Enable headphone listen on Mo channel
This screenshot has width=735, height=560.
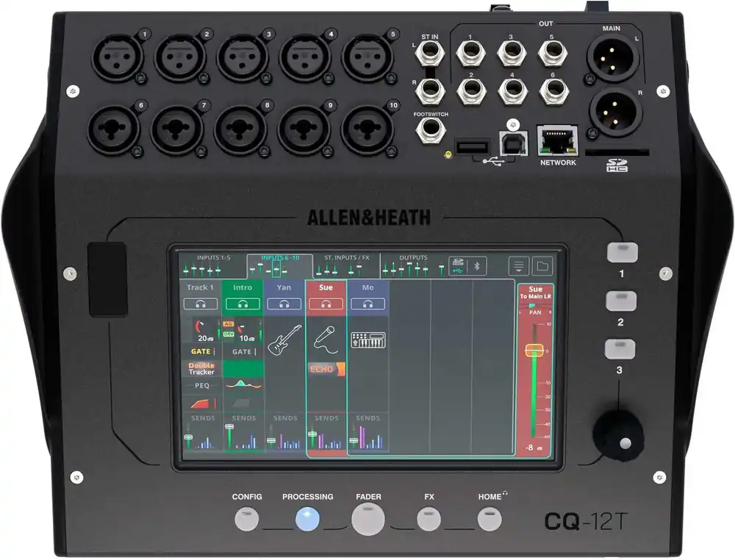367,304
